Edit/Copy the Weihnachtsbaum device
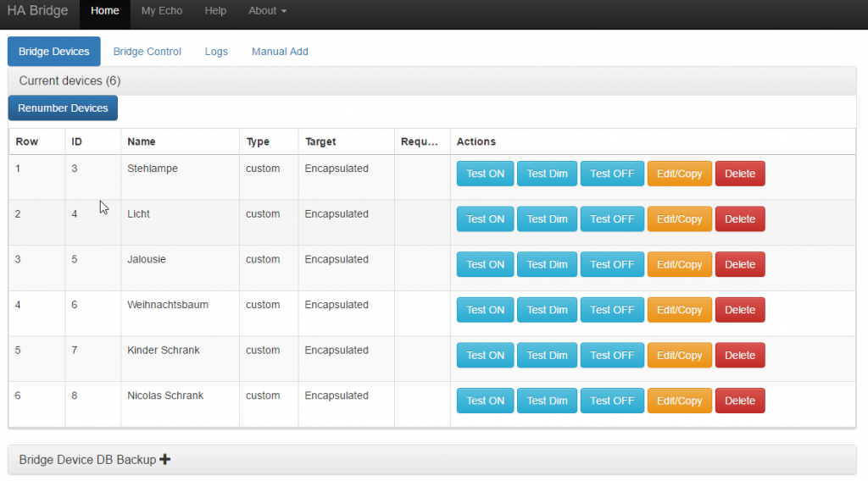868x481 pixels. 679,310
